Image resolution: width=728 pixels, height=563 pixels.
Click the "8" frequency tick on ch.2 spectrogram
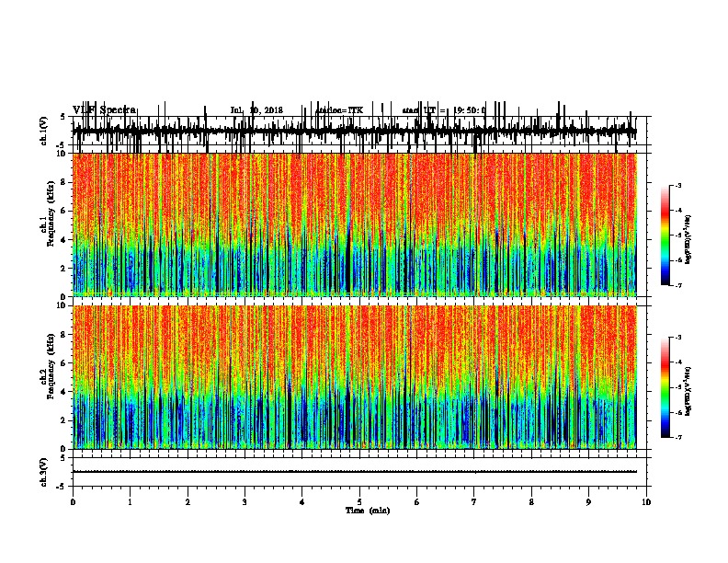click(x=64, y=335)
